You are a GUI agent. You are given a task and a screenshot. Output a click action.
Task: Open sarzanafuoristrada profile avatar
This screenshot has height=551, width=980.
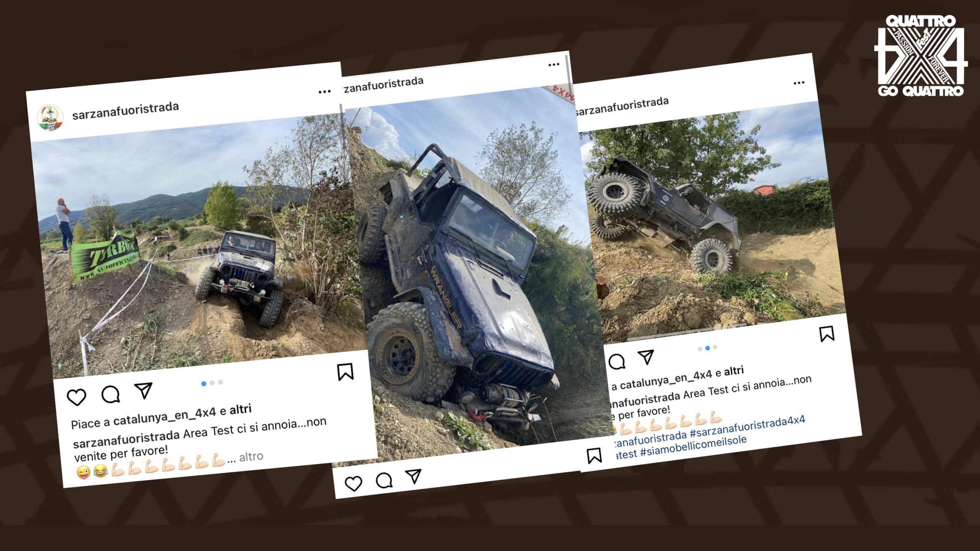[x=50, y=117]
